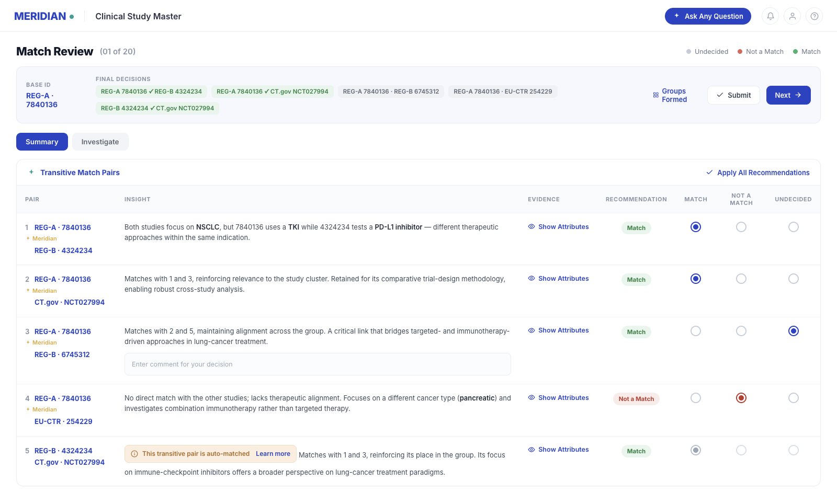Switch to the Investigate tab
Screen dimensions: 837x504
coord(100,142)
